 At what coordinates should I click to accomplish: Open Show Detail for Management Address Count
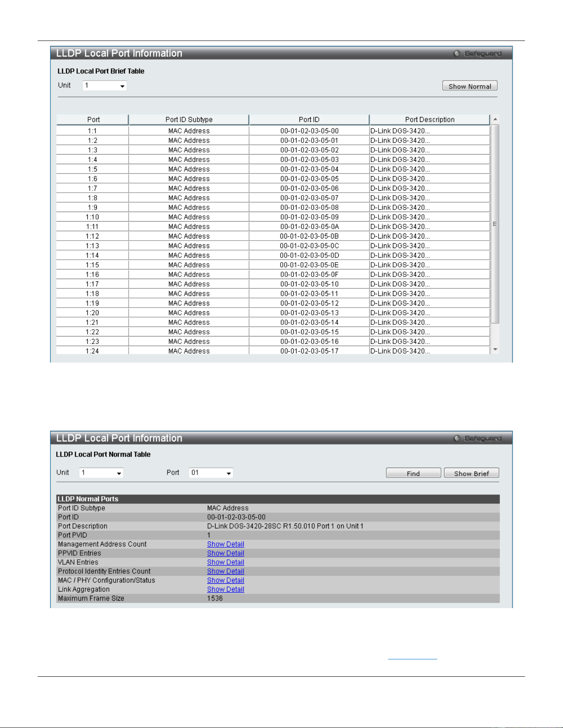[225, 544]
